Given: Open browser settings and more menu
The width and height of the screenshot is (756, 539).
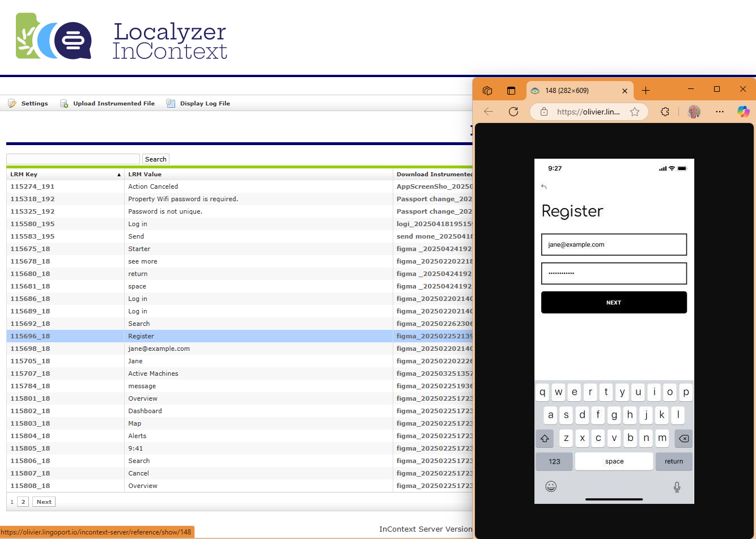Looking at the screenshot, I should [720, 112].
